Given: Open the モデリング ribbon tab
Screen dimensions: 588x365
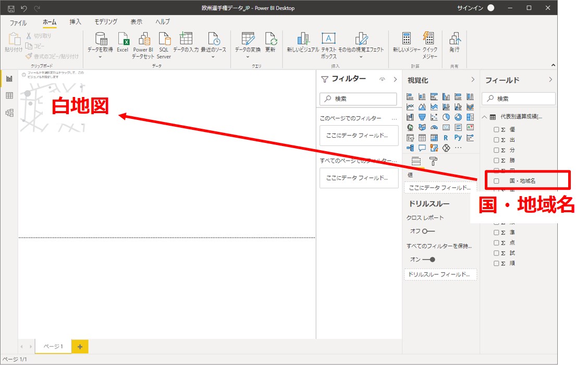Looking at the screenshot, I should click(106, 22).
